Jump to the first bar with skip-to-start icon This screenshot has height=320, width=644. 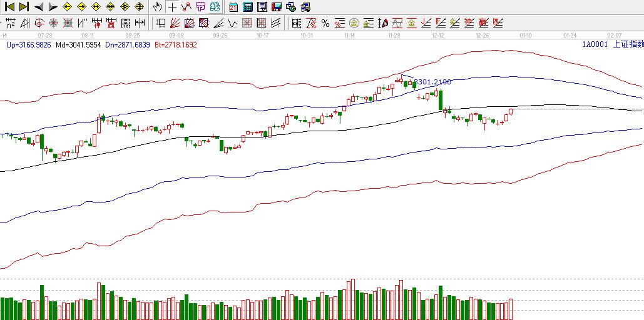coord(9,7)
